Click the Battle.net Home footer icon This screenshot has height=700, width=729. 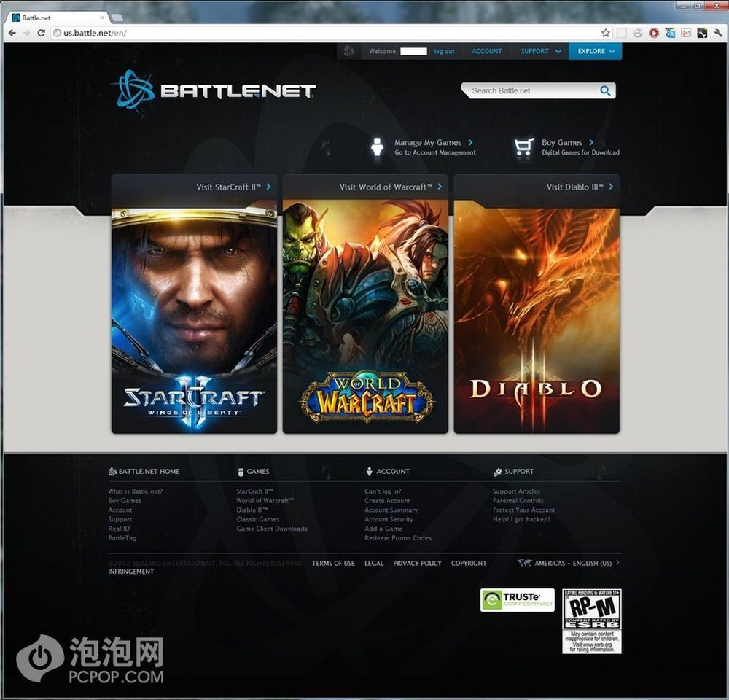click(x=112, y=471)
